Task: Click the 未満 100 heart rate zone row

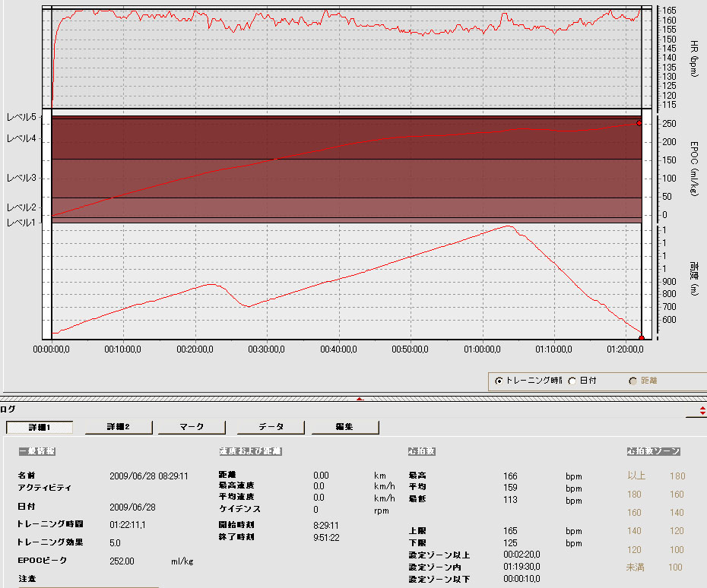Action: tap(655, 567)
